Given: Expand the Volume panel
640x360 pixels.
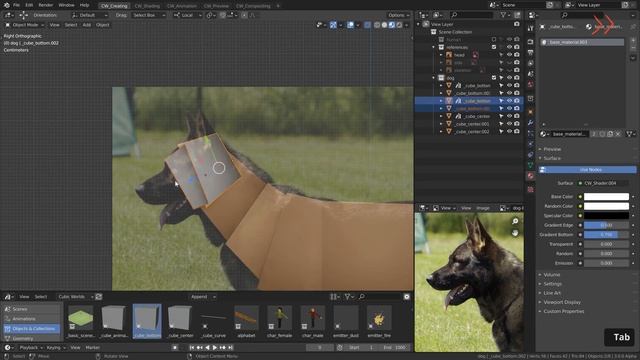Looking at the screenshot, I should (x=551, y=275).
